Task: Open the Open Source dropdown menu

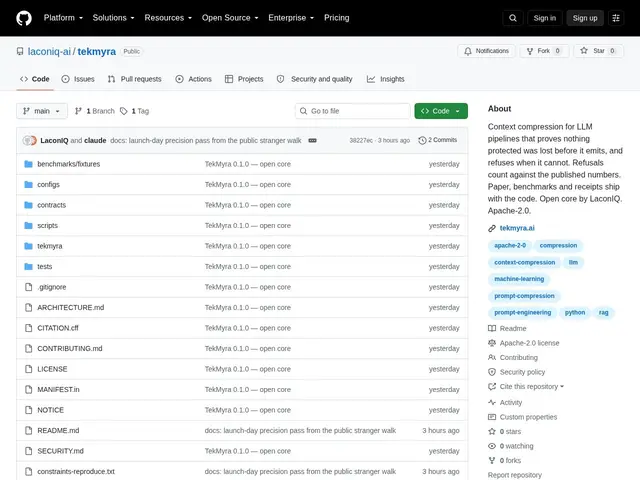Action: click(x=230, y=18)
